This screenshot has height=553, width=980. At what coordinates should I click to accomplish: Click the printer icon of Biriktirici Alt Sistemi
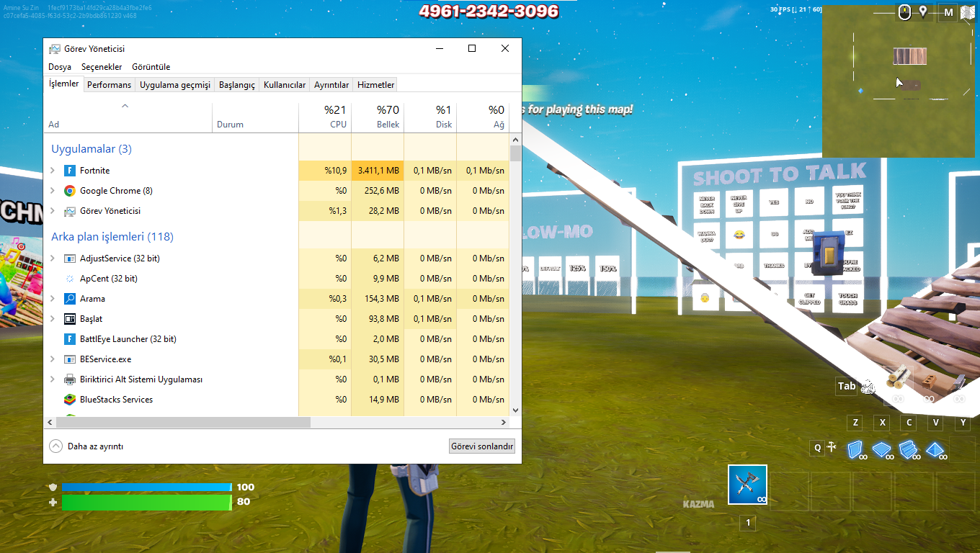[x=70, y=379]
